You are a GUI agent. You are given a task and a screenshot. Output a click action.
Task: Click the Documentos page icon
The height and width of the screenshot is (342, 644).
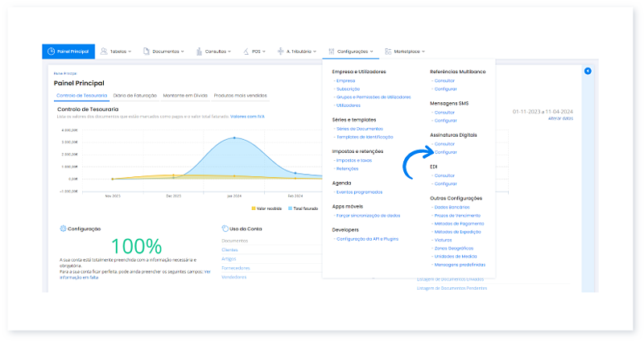[x=147, y=52]
